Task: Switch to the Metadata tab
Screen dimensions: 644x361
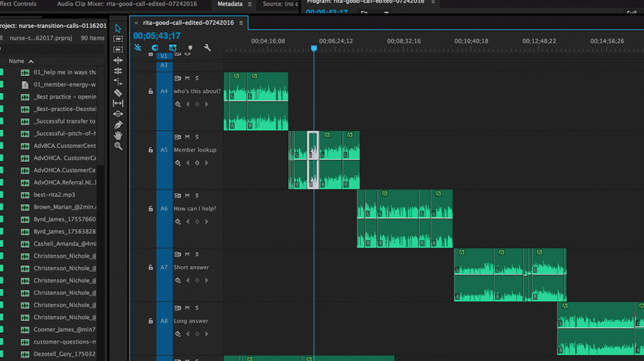Action: coord(230,4)
